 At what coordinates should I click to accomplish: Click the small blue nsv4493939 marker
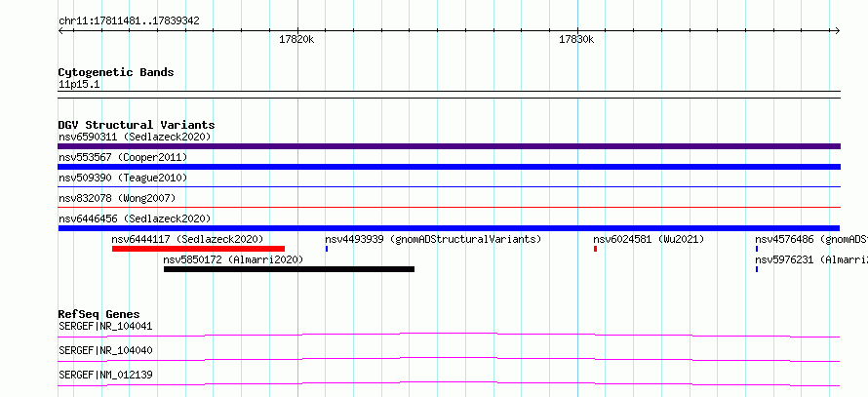[327, 249]
